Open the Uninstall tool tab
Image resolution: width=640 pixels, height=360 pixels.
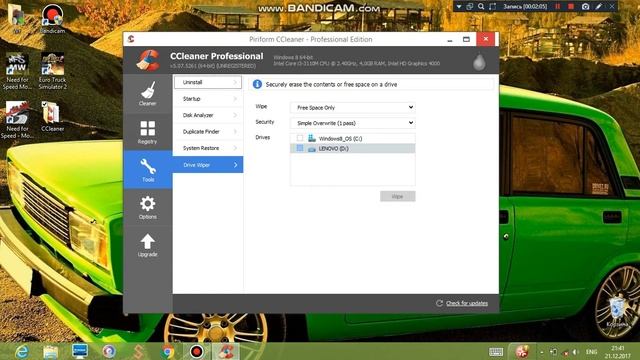pos(208,82)
